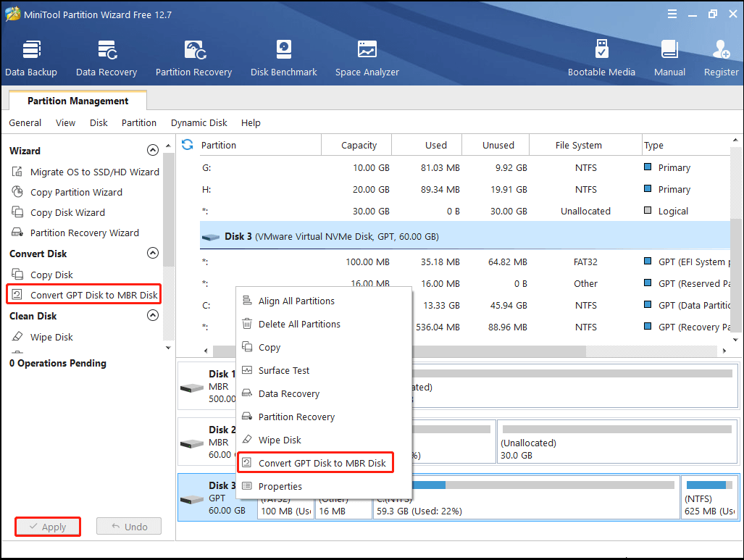The height and width of the screenshot is (560, 744).
Task: Open Partition Recovery in the top toolbar
Action: tap(193, 59)
